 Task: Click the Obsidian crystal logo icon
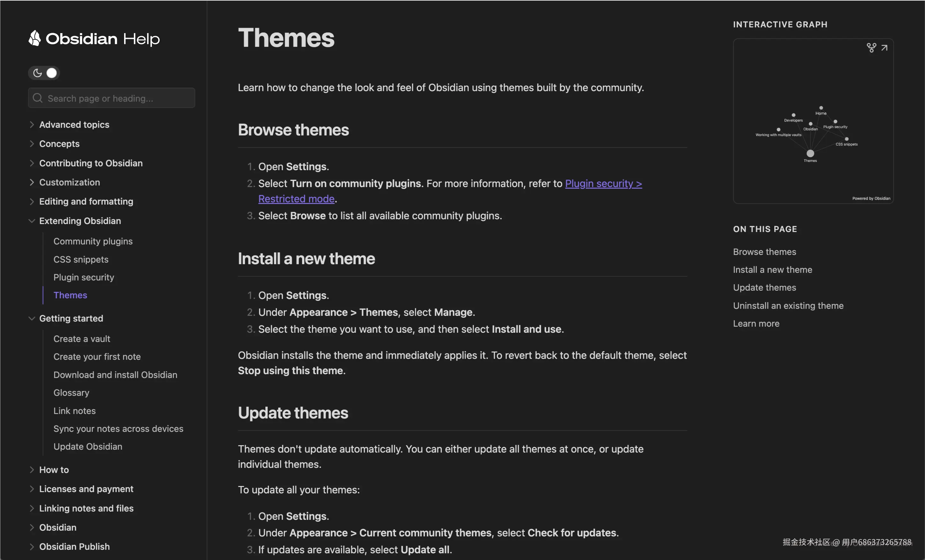pos(34,38)
